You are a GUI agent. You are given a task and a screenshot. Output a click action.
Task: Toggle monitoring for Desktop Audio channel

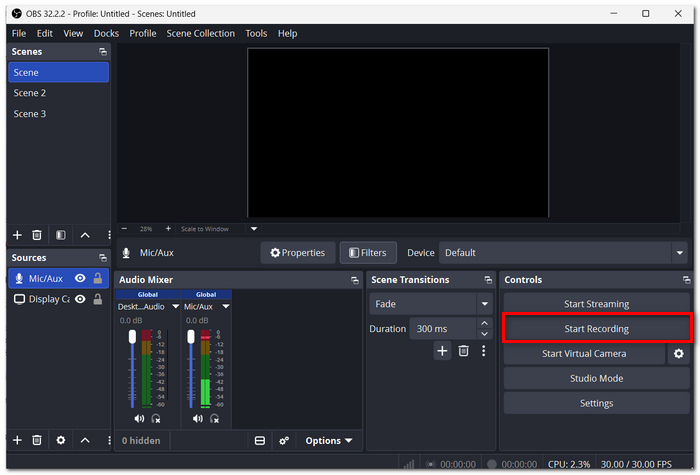(x=156, y=418)
